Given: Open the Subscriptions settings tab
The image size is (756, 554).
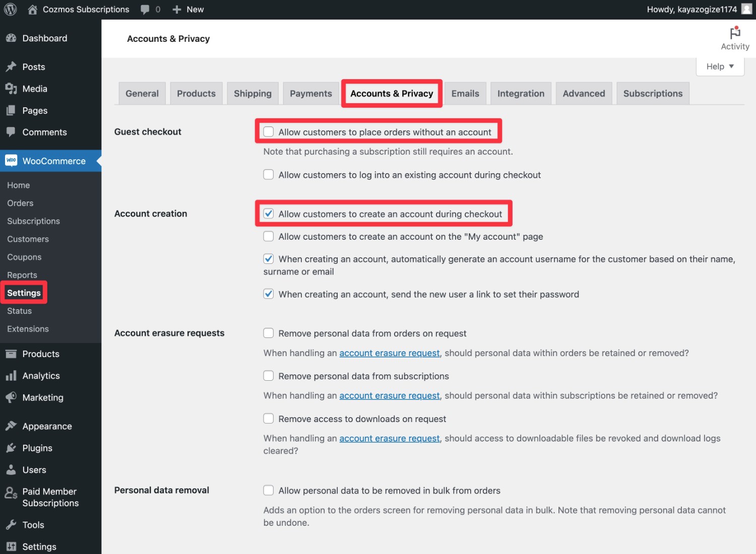Looking at the screenshot, I should (x=653, y=94).
